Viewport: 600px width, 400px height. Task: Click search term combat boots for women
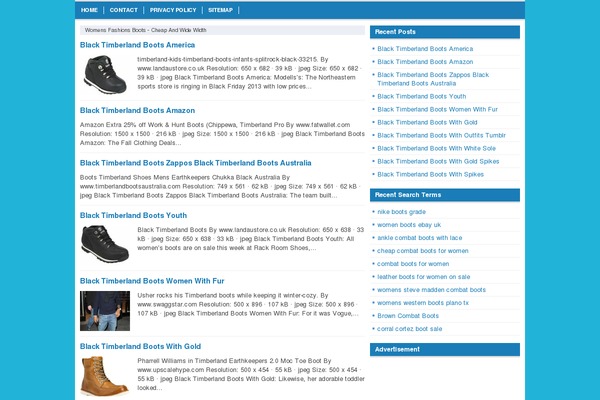pos(413,264)
